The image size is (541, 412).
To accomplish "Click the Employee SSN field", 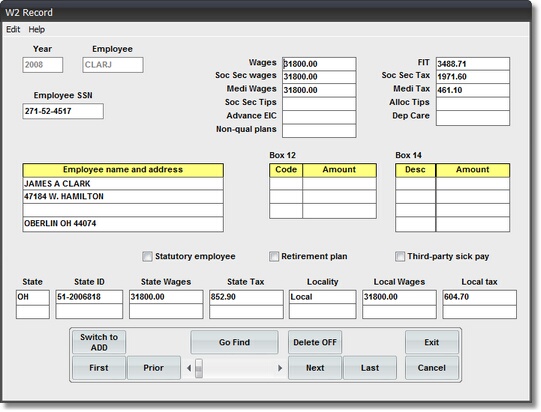I will (63, 111).
